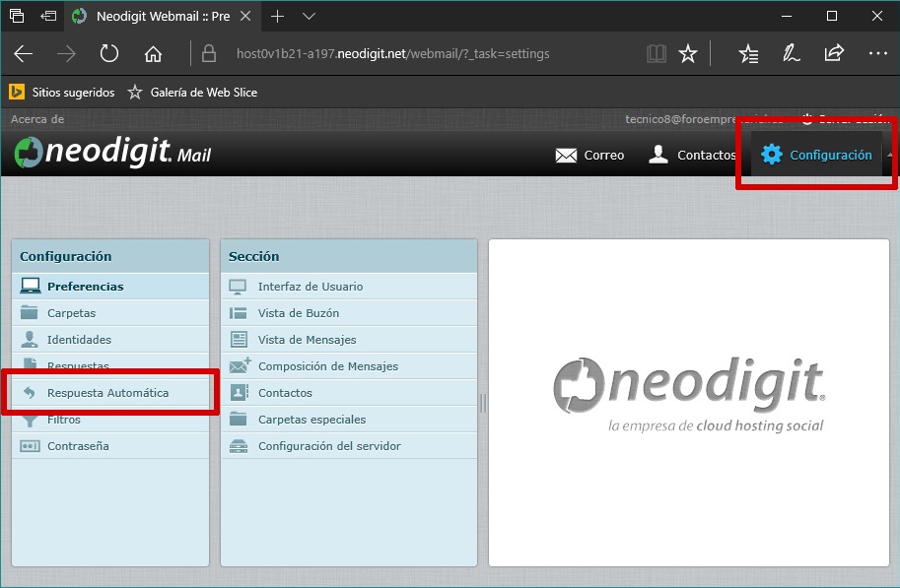The width and height of the screenshot is (900, 588).
Task: Click the Contraseña password icon
Action: point(30,446)
